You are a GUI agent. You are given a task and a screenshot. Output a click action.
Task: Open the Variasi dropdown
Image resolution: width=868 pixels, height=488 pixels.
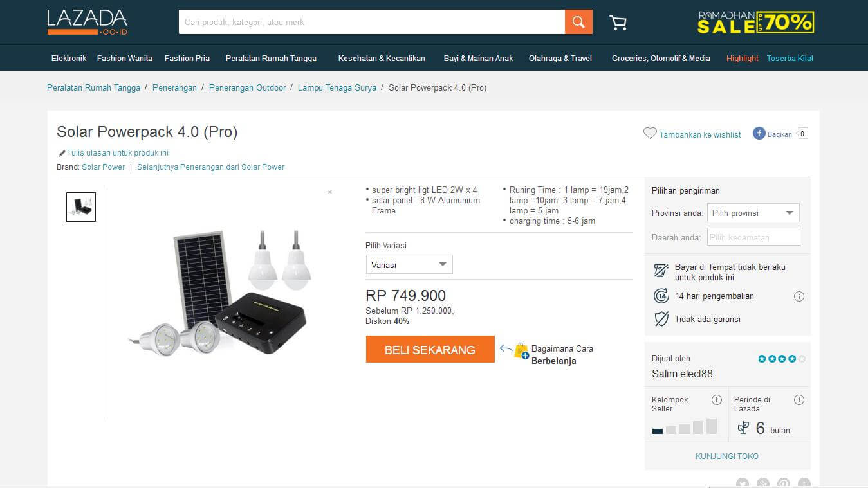pos(409,264)
